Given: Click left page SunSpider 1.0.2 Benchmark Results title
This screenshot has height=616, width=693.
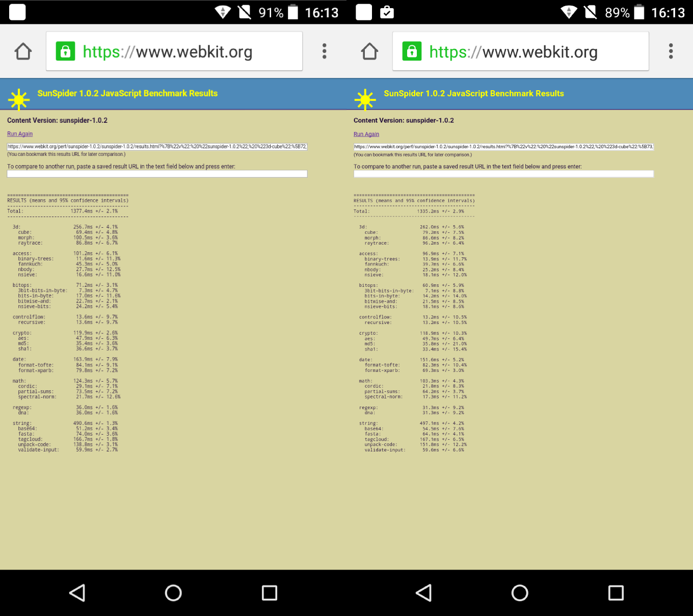Looking at the screenshot, I should point(127,93).
